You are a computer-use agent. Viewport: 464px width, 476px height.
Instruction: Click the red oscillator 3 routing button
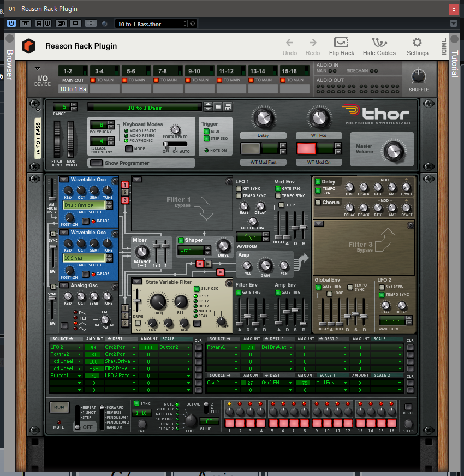125,200
